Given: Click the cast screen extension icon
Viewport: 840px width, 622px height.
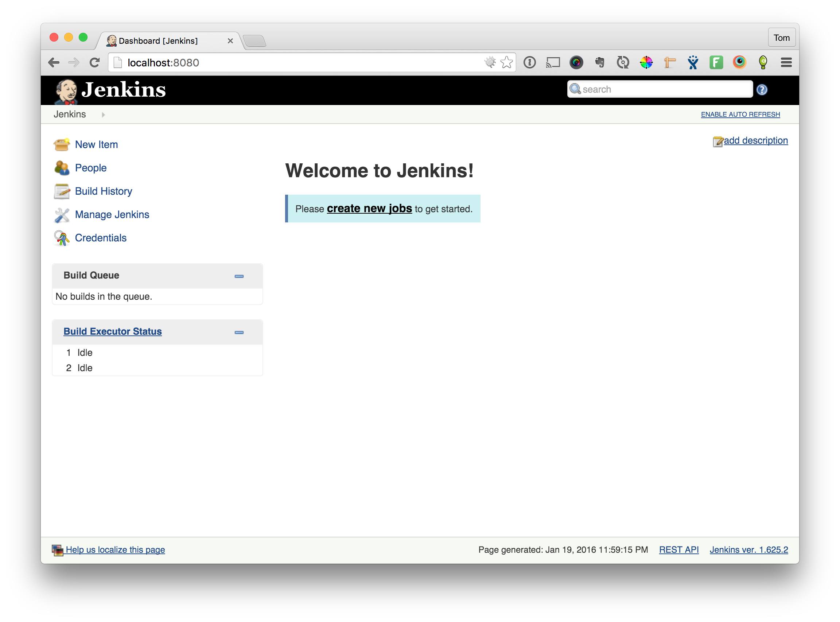Looking at the screenshot, I should (553, 62).
